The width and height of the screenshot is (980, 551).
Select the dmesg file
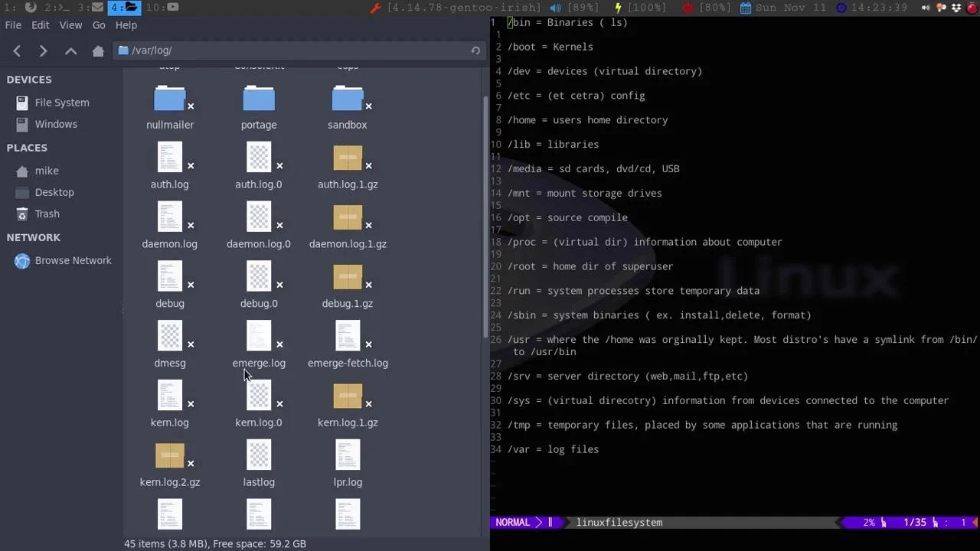(170, 345)
